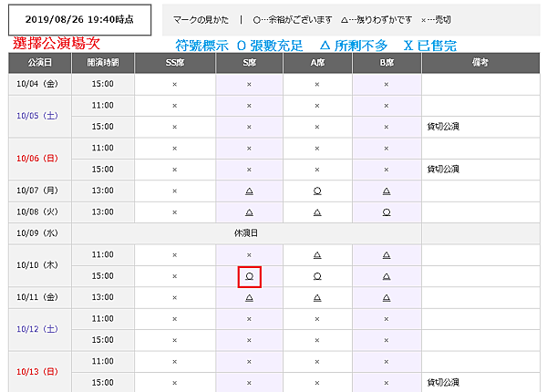This screenshot has width=547, height=392.
Task: Click the 11:00 time for 10/10
Action: click(102, 254)
